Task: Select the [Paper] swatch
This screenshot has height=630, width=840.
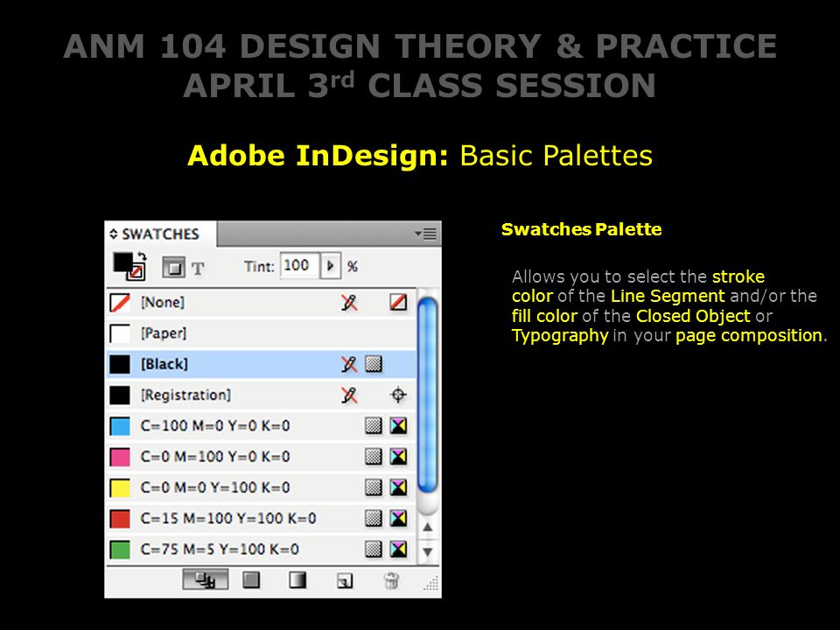Action: pyautogui.click(x=262, y=333)
